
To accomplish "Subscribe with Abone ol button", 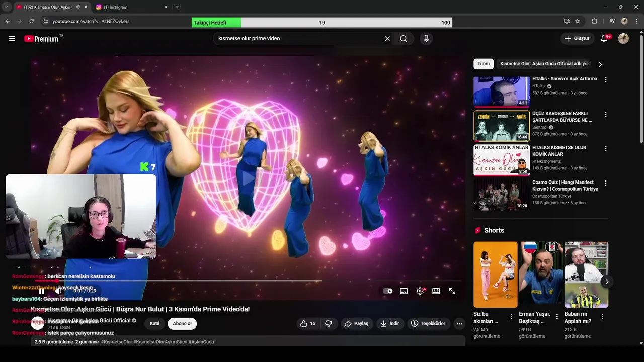I will coord(182,324).
